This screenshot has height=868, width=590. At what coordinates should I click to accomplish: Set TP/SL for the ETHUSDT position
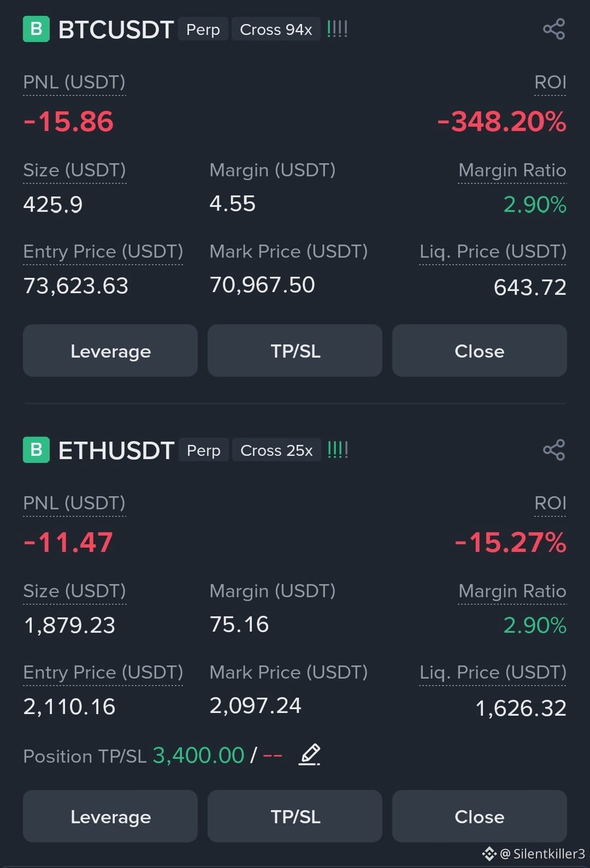(295, 816)
